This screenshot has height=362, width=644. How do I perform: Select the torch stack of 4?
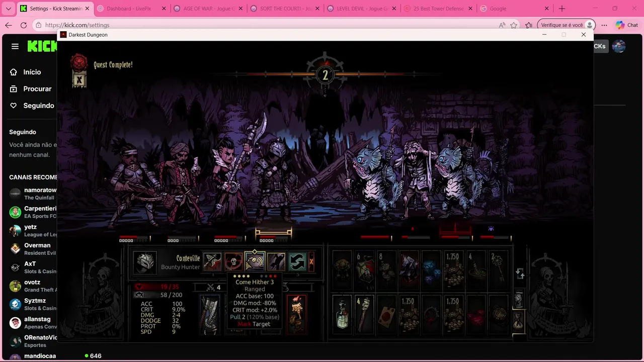[x=364, y=315]
